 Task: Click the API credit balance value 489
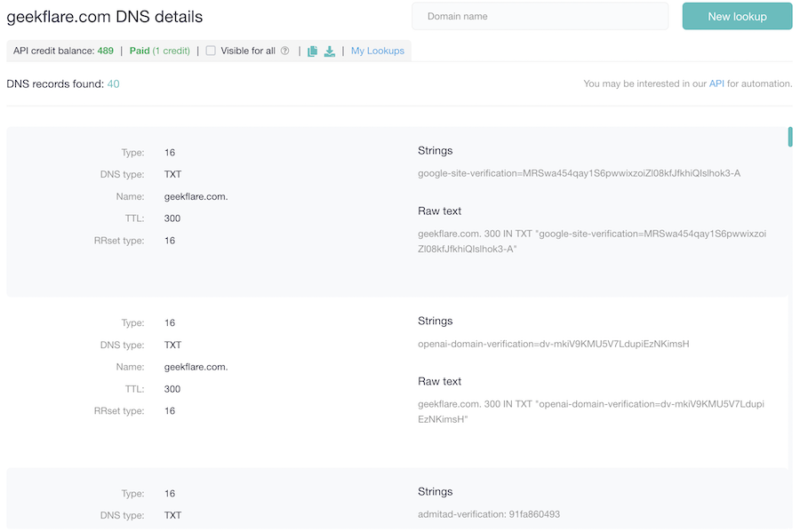click(106, 51)
